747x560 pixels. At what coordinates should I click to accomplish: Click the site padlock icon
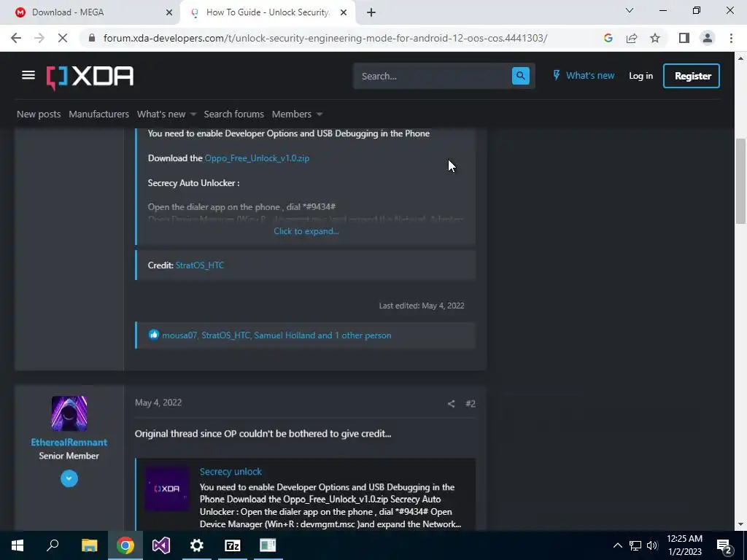92,38
